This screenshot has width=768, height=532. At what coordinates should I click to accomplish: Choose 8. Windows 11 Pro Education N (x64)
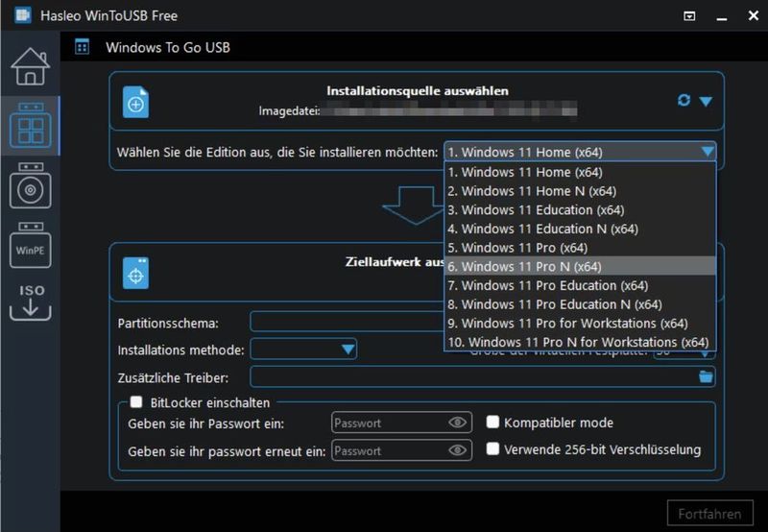(580, 304)
